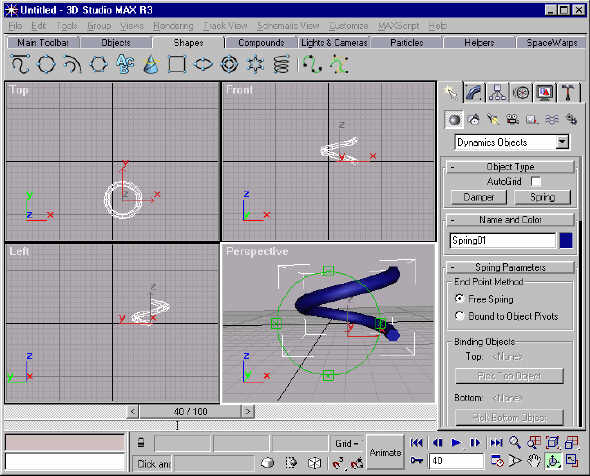Select the Arc shape tool

(72, 64)
